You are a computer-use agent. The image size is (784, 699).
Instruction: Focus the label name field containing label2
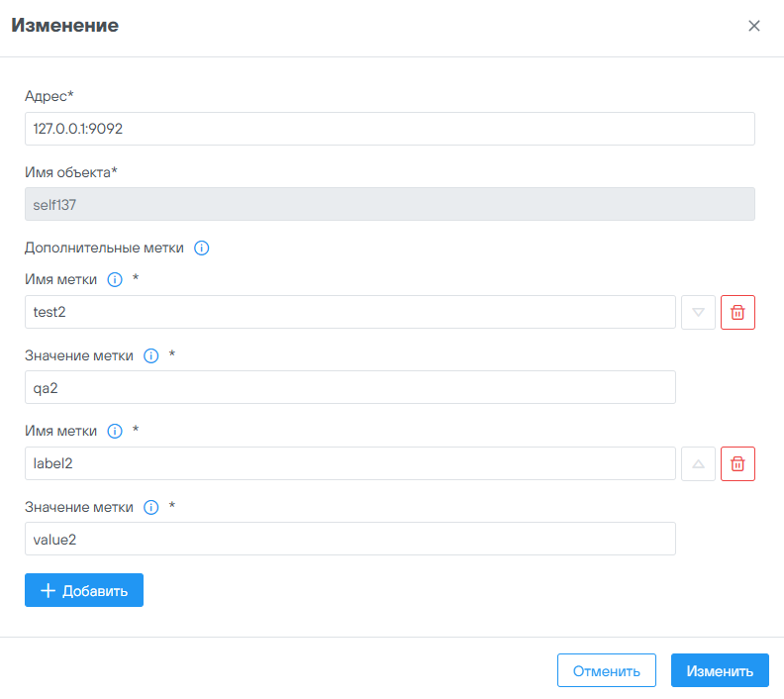[x=349, y=463]
